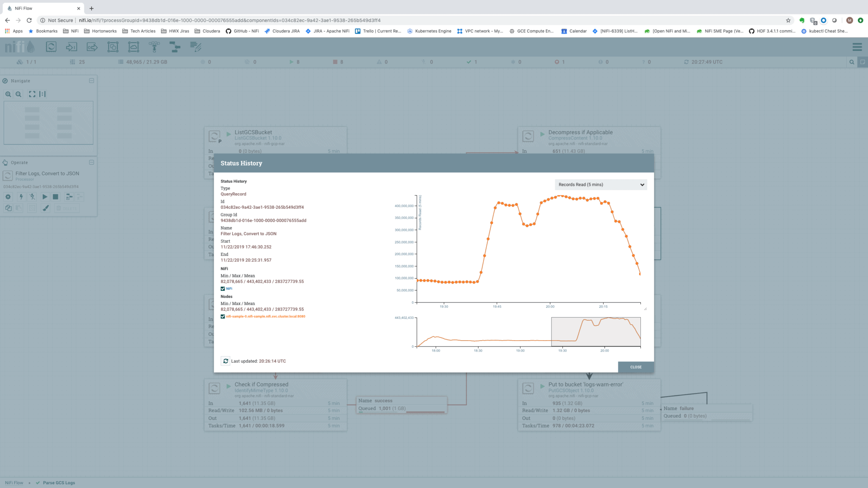868x488 pixels.
Task: Click the CLOSE button on Status History
Action: point(635,367)
